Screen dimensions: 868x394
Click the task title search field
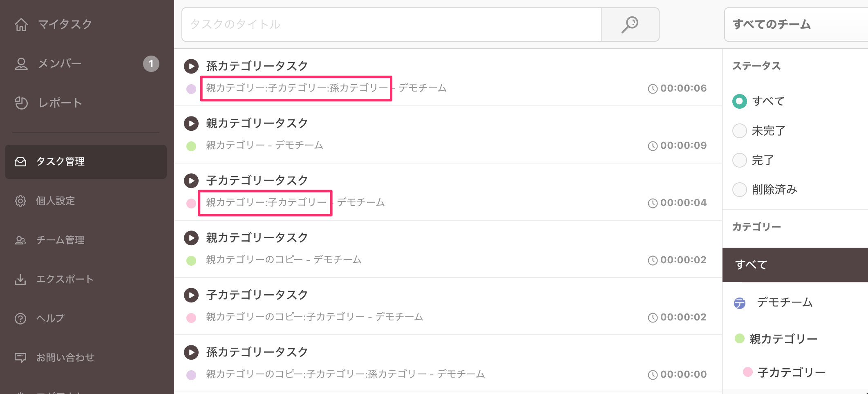pos(391,25)
